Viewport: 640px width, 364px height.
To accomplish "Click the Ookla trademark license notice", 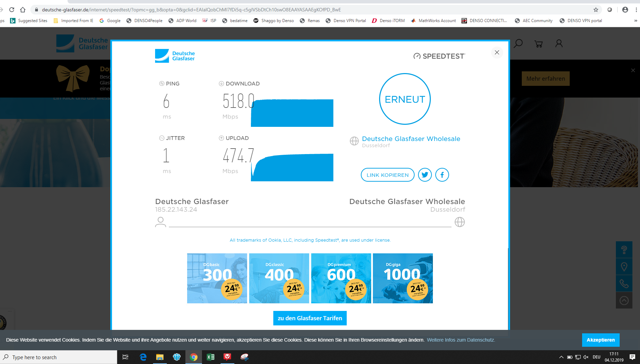I will click(x=310, y=240).
